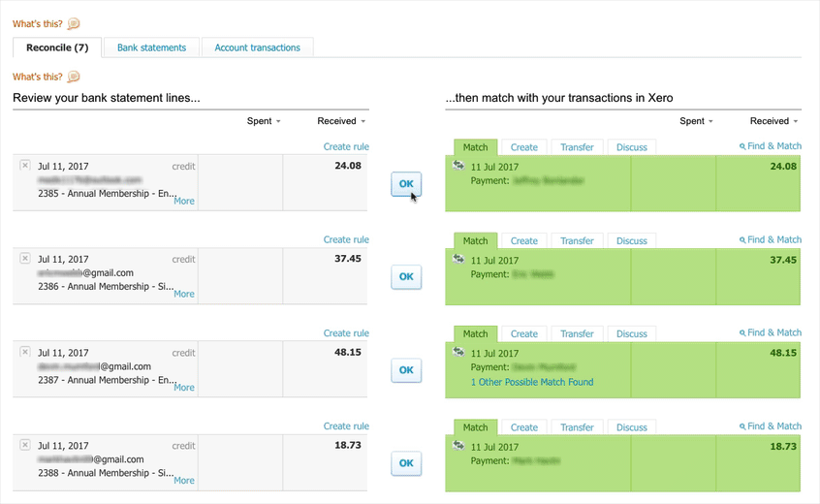Open the Create tab for the 37.45 transaction
The height and width of the screenshot is (504, 820).
(x=524, y=241)
